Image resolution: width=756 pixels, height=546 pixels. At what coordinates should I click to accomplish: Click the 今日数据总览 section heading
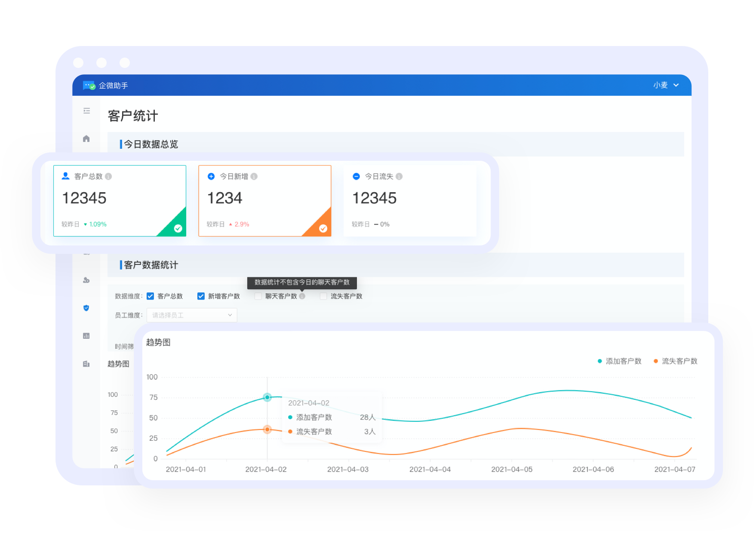(151, 144)
